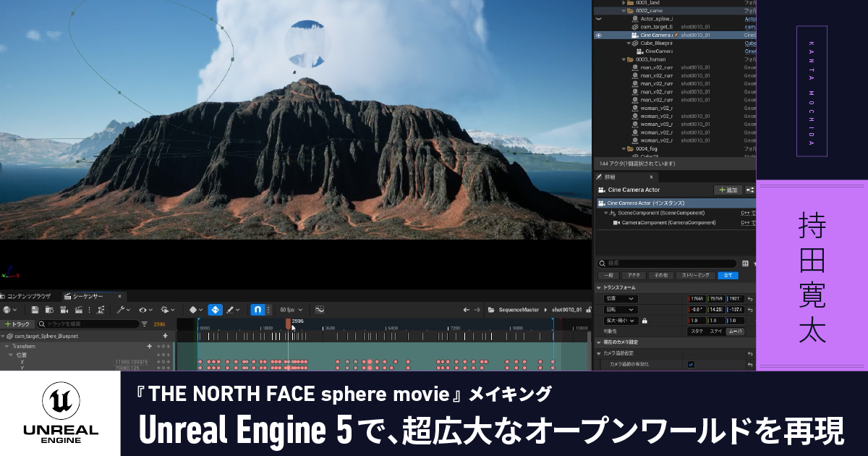Click the +トラック button in the sequencer
The width and height of the screenshot is (868, 456).
tap(16, 324)
